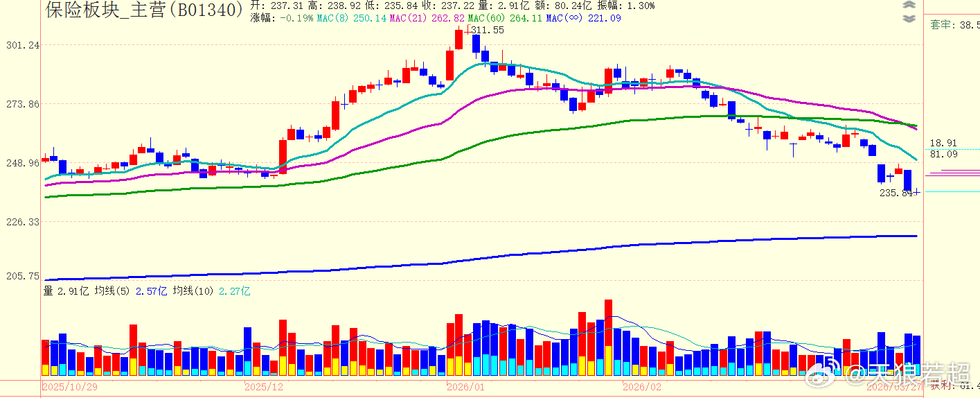Click the 2026/02 date on time axis

tap(642, 387)
